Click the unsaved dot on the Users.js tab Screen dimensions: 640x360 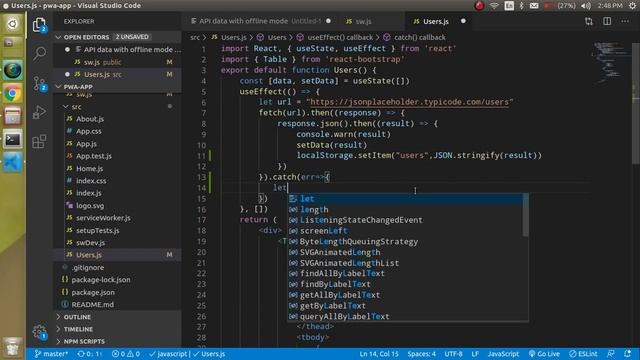click(463, 21)
